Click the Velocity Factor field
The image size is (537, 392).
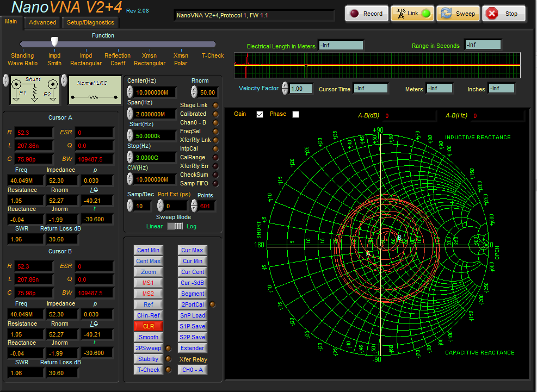301,89
